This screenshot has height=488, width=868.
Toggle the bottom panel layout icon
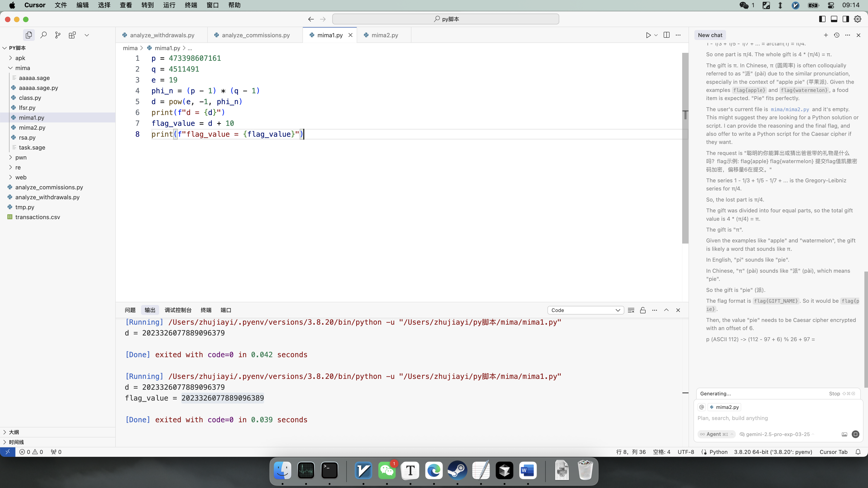[834, 19]
